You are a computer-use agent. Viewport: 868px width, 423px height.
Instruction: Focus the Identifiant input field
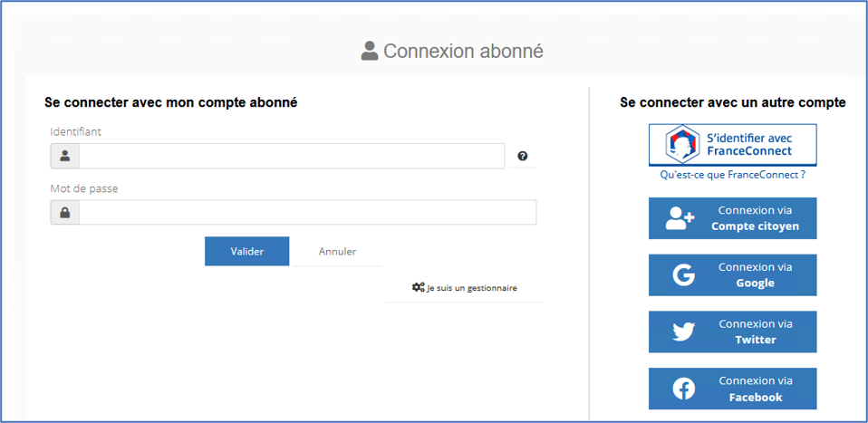pos(292,156)
